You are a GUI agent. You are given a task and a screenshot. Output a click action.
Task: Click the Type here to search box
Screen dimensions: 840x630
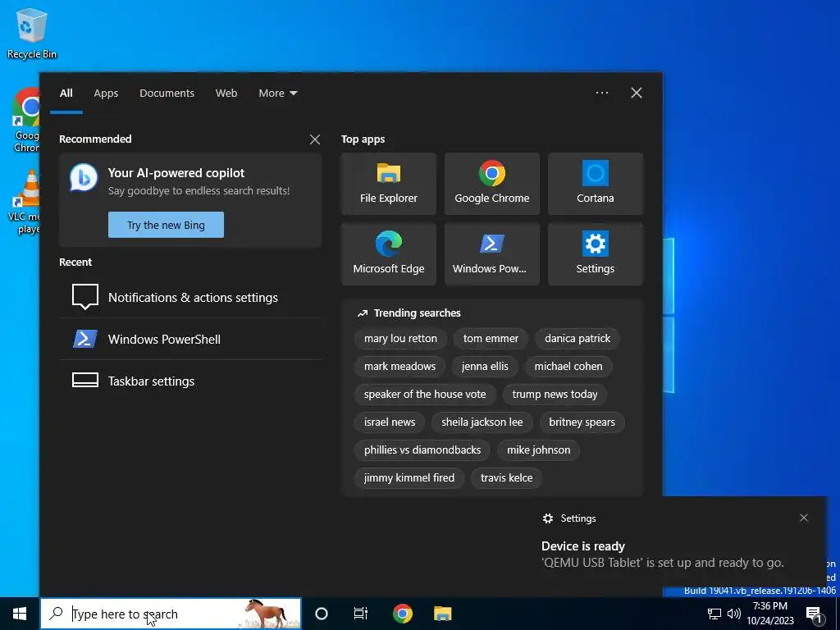tap(171, 614)
